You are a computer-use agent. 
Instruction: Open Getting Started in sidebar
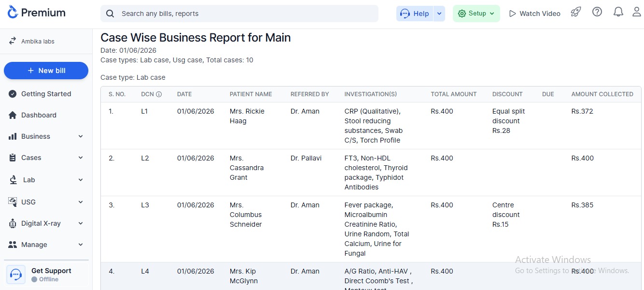click(x=46, y=94)
